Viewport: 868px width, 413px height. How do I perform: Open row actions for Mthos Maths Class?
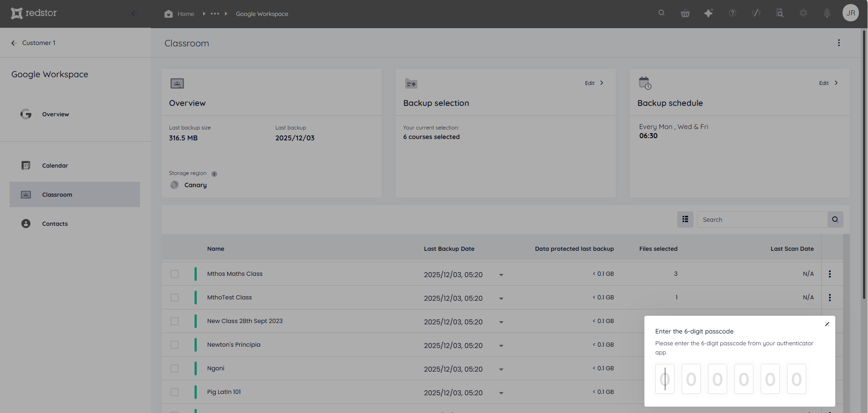pos(830,274)
